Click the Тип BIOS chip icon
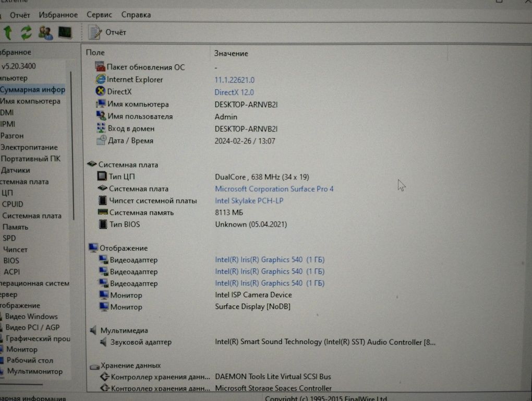 [x=103, y=224]
